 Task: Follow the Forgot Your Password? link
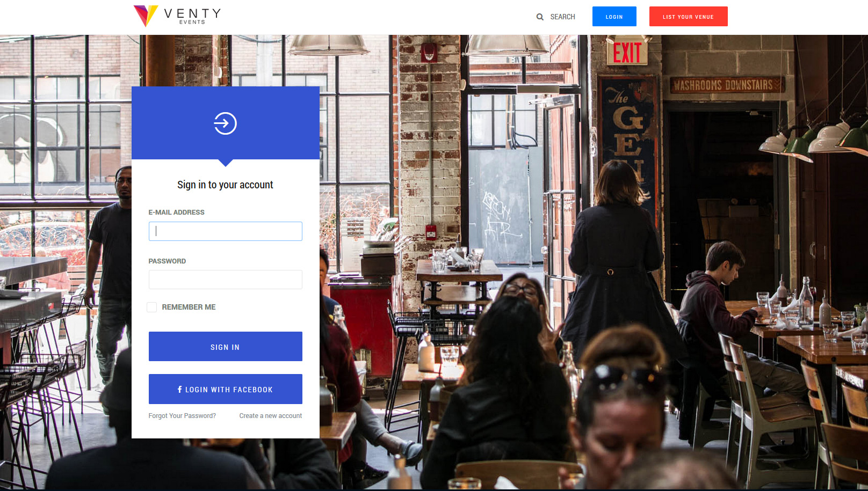pos(182,416)
